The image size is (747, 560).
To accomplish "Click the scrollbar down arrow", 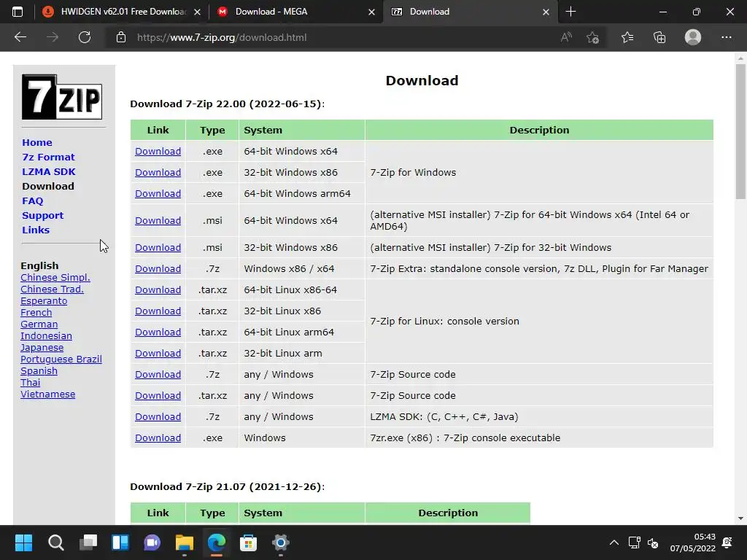I will [740, 518].
